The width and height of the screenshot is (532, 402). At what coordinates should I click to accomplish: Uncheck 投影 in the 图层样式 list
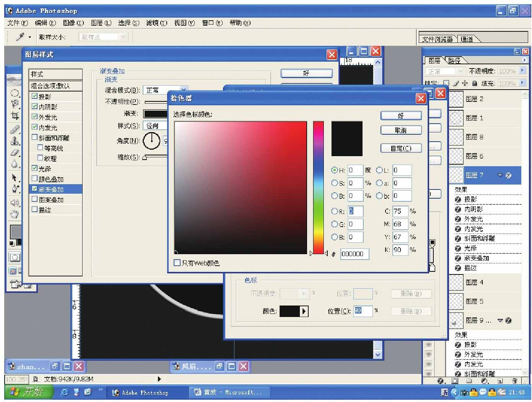(35, 96)
